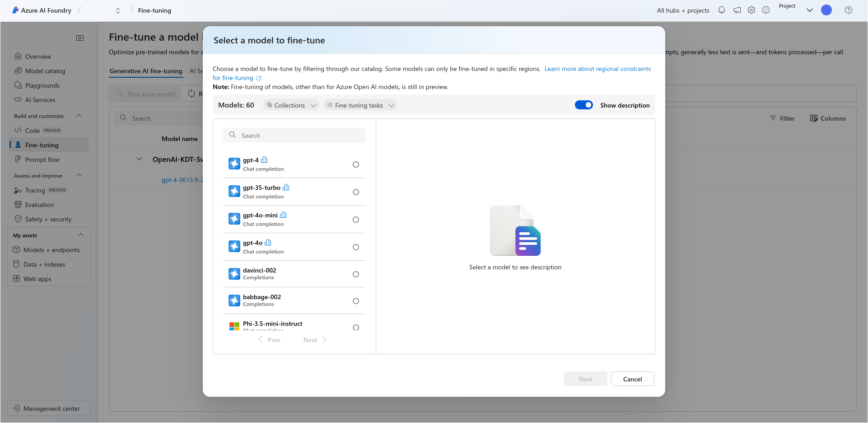Click the dialog's Next button
Screen dimensions: 868x423
[x=585, y=379]
